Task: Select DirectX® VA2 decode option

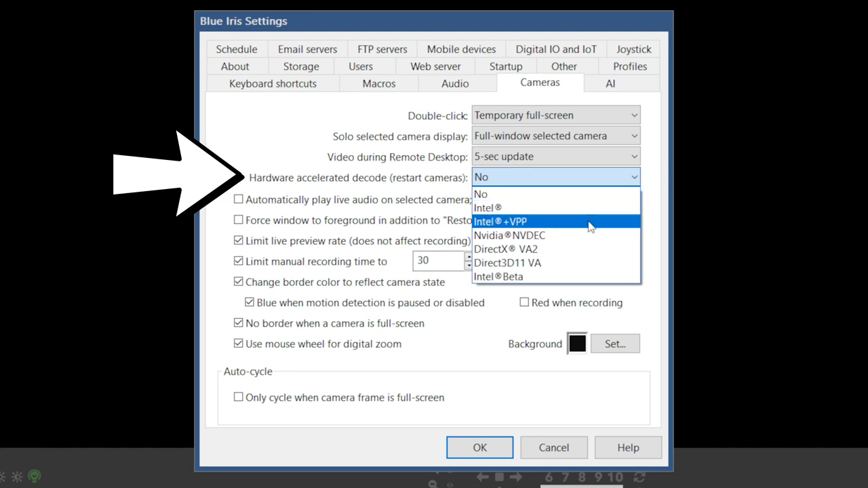Action: coord(556,249)
